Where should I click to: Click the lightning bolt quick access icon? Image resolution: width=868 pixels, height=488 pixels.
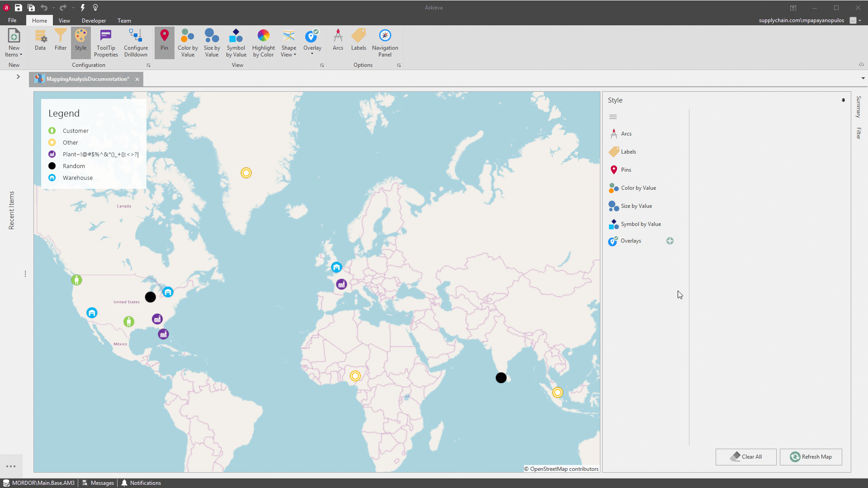coord(83,8)
